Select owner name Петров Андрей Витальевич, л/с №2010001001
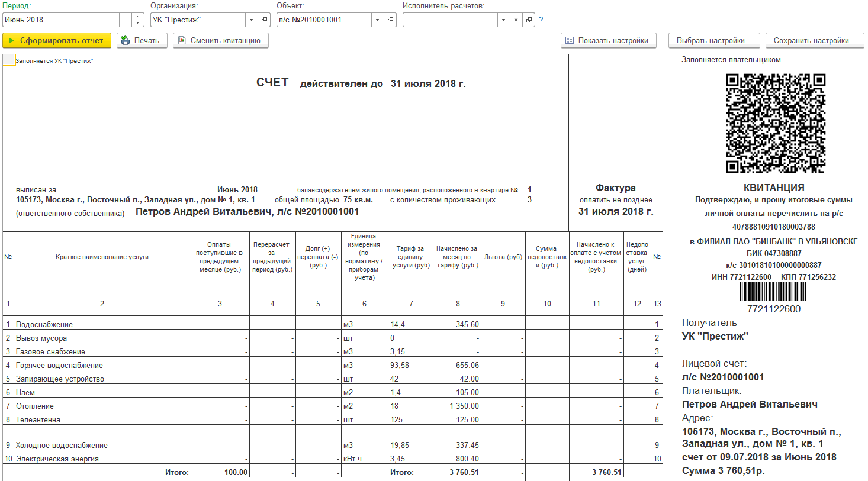This screenshot has height=481, width=868. (247, 212)
